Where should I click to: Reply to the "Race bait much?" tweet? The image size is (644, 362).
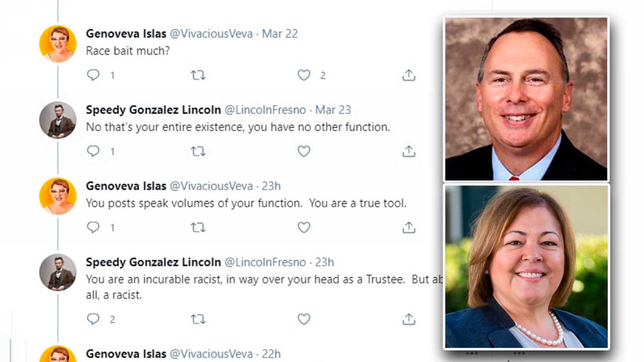click(94, 75)
